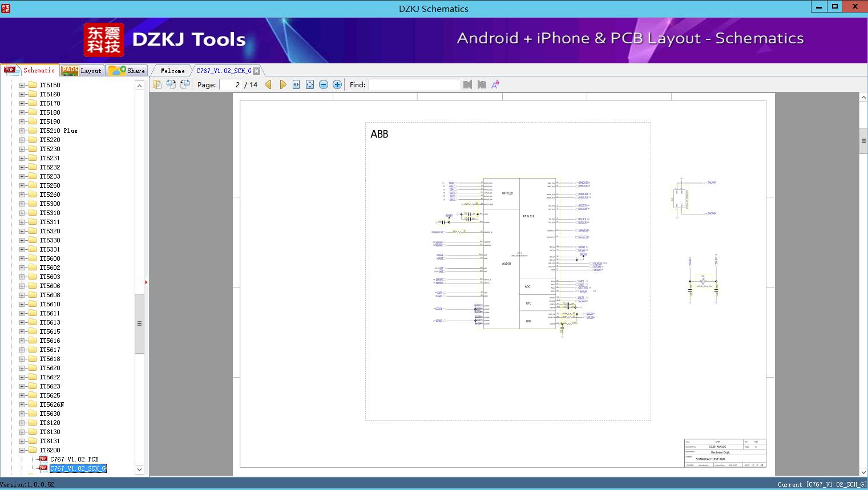Go to the next page arrow
This screenshot has width=868, height=490.
point(282,84)
